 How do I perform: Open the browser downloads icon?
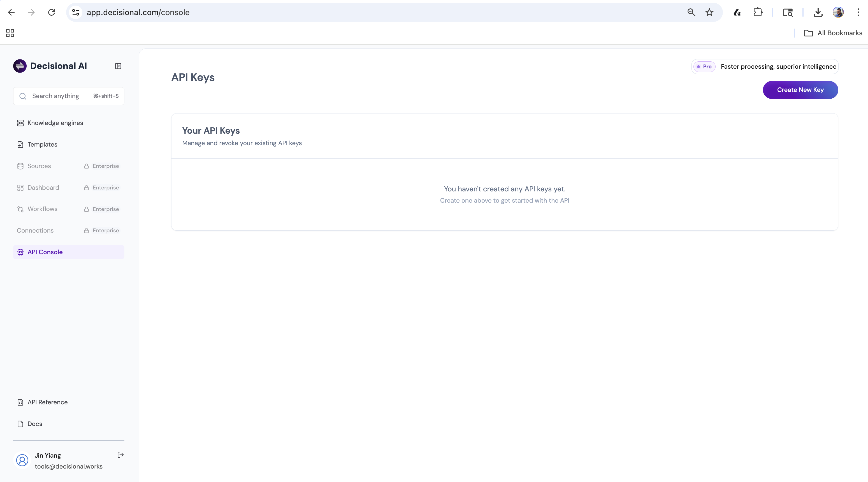818,13
